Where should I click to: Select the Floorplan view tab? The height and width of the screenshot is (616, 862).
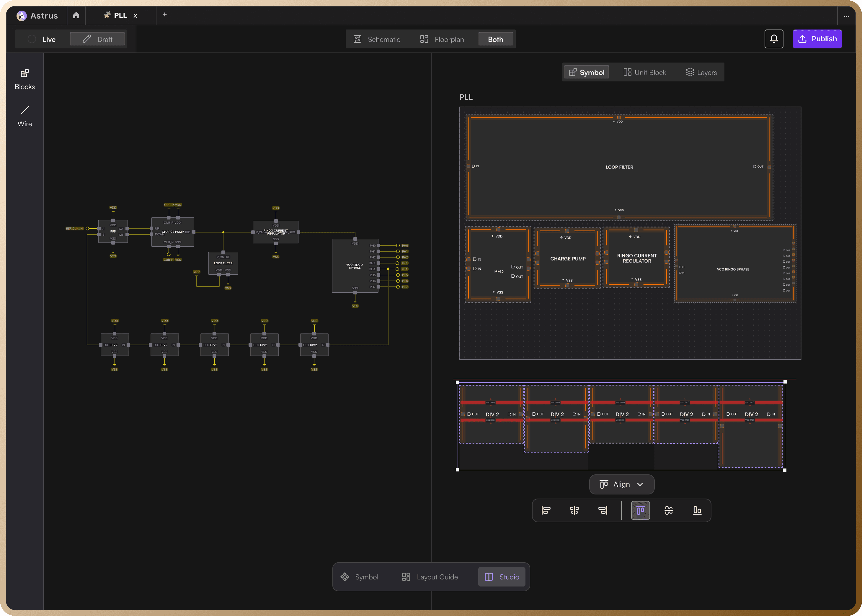coord(442,40)
